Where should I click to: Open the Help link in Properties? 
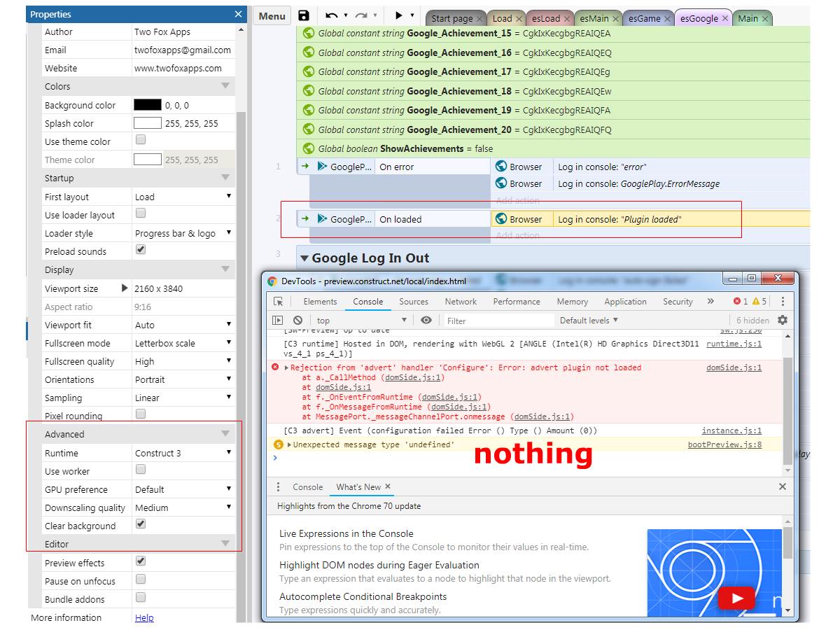pyautogui.click(x=144, y=617)
